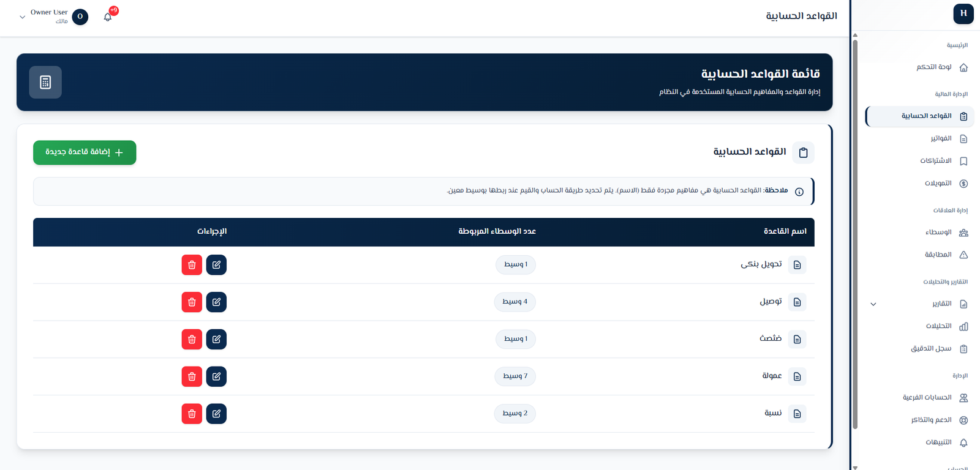
Task: Click the rule name نسبة
Action: coord(773,413)
